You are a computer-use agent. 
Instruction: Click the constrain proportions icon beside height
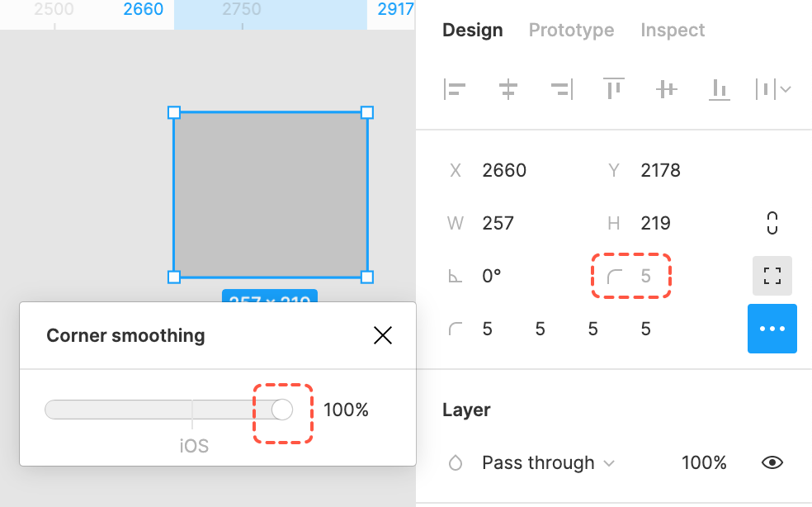point(772,222)
